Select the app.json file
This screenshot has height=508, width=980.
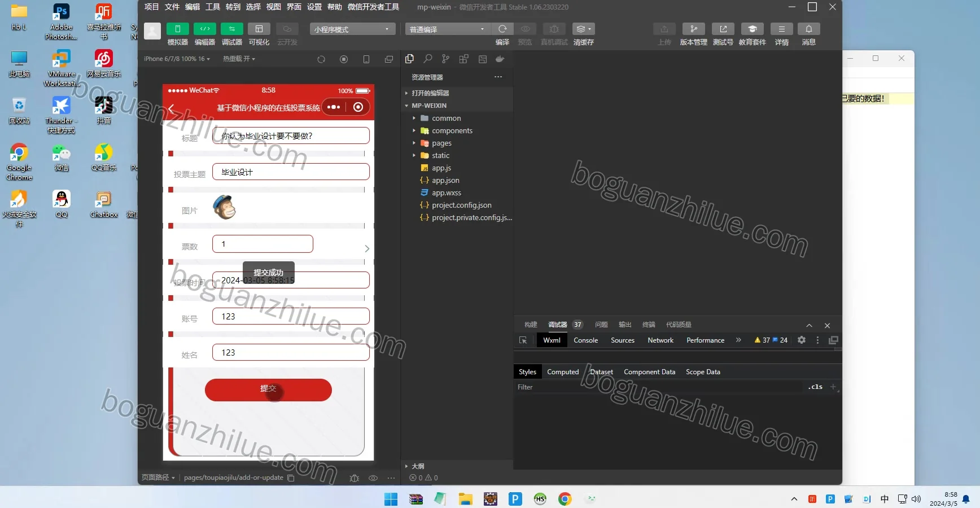[x=445, y=180]
